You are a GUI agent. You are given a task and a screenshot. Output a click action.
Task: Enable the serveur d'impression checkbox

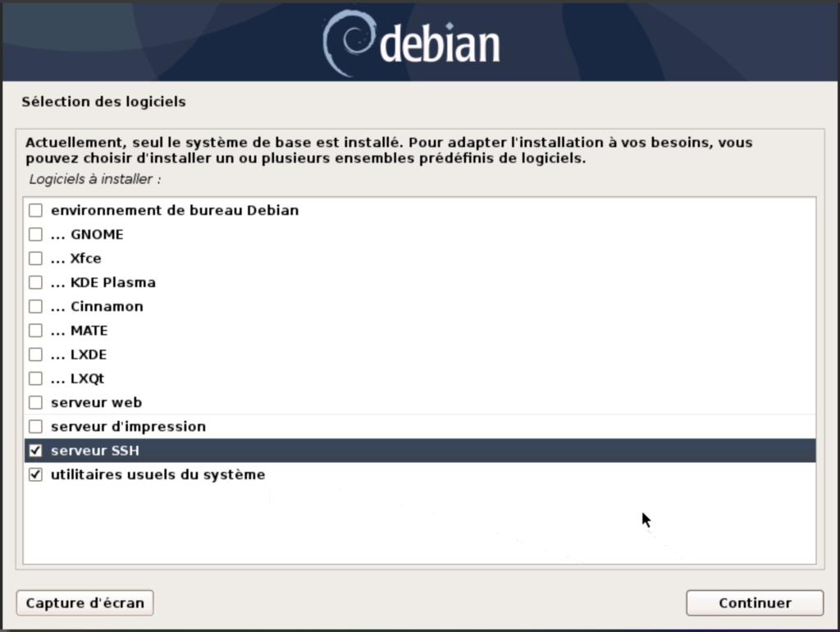(35, 427)
